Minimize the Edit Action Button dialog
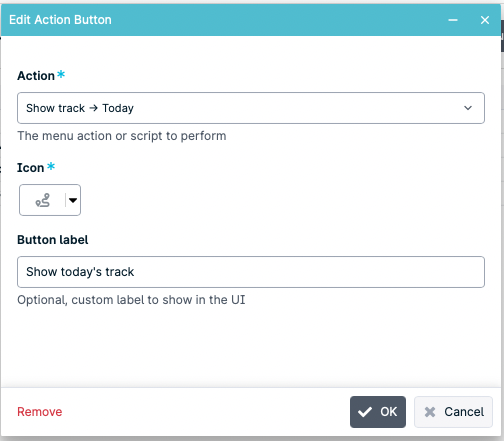 (453, 20)
